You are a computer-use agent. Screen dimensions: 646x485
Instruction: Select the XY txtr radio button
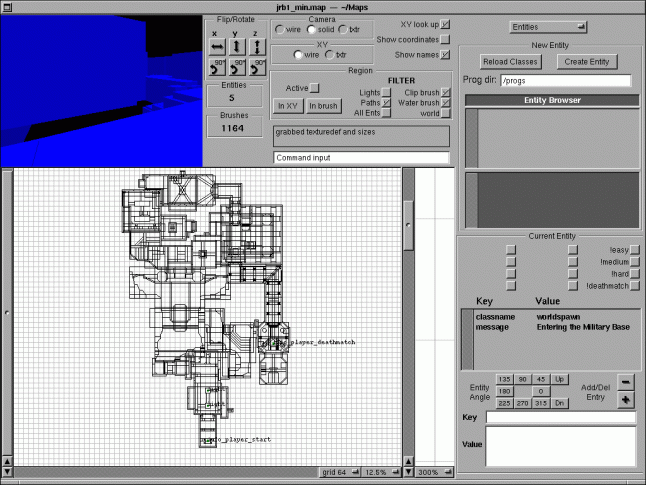(329, 54)
